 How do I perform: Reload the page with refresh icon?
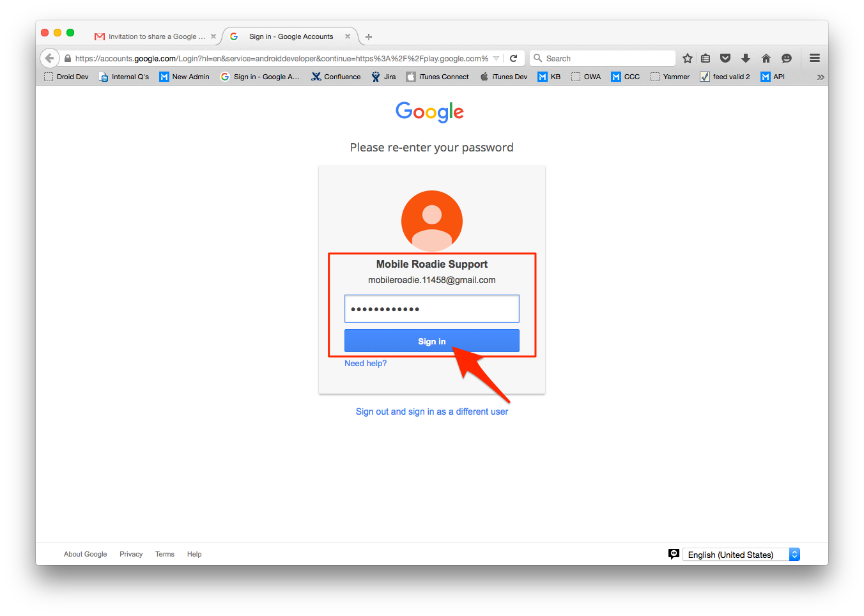514,58
